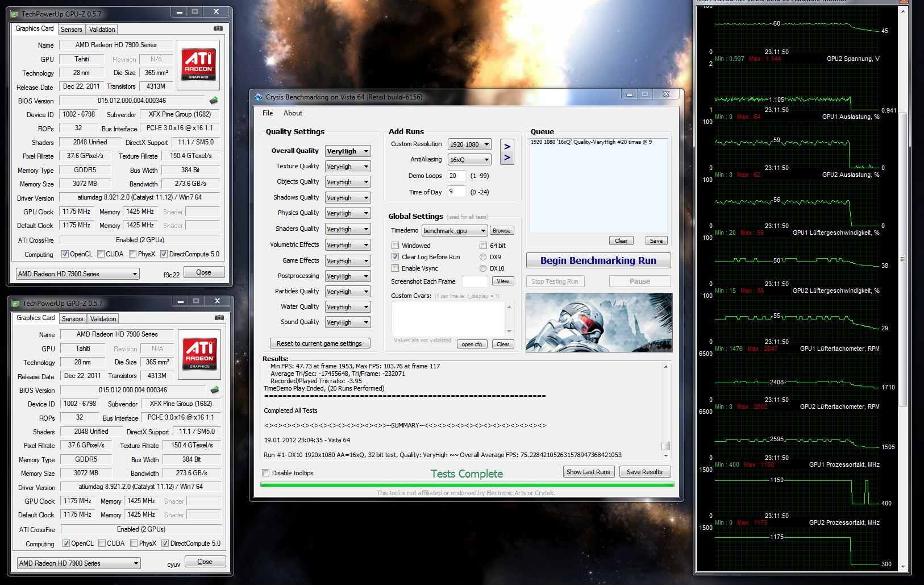Screen dimensions: 924x585
Task: Open the Custom Resolution dropdown
Action: [x=469, y=144]
